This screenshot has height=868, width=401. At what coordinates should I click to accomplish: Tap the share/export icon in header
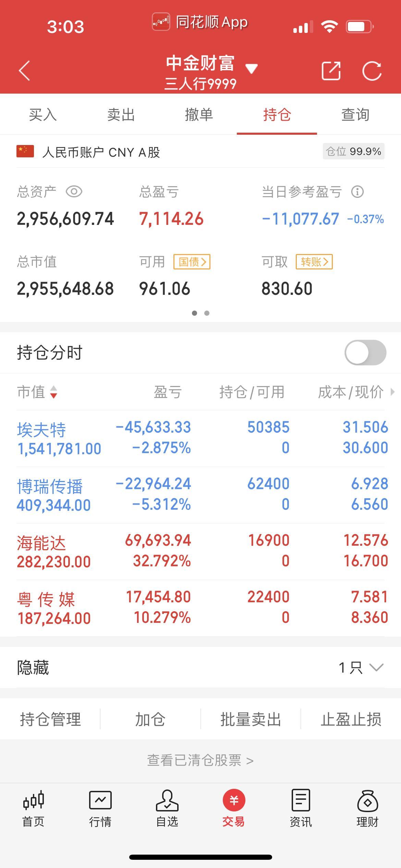331,71
